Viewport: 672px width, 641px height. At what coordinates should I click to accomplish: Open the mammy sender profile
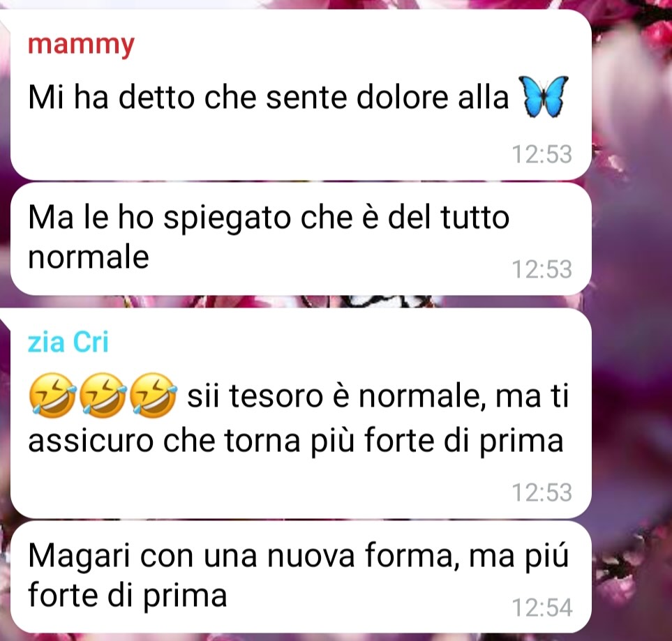81,45
